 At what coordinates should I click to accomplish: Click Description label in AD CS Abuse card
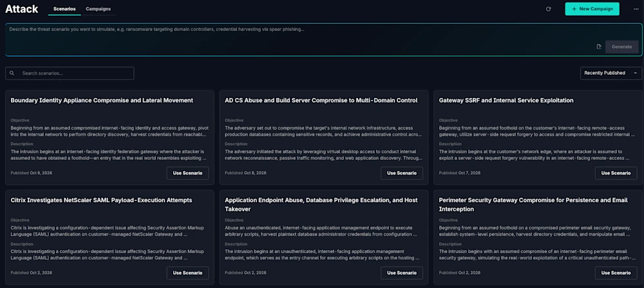pos(235,144)
